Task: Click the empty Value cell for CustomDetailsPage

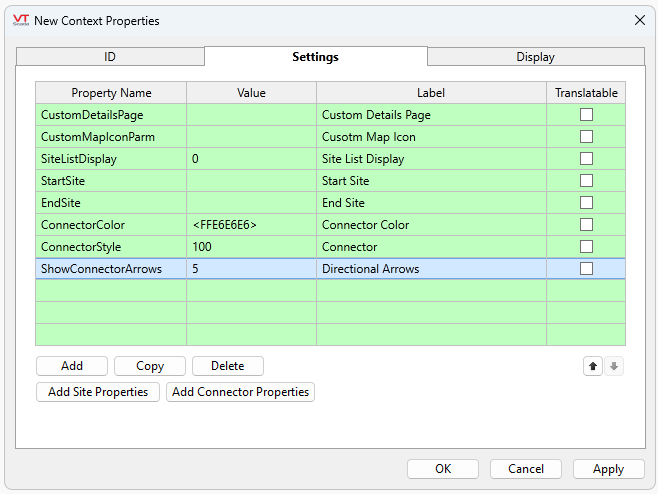Action: [x=251, y=115]
